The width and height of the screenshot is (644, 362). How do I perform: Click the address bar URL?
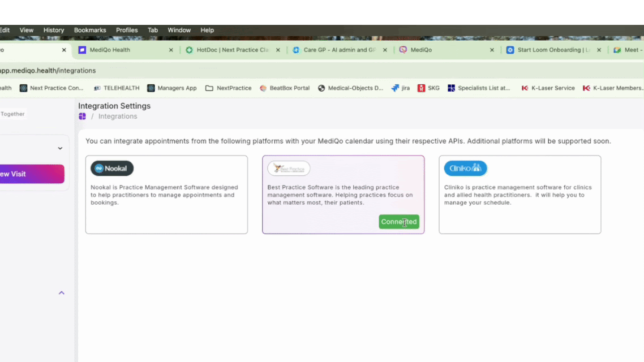pyautogui.click(x=48, y=71)
